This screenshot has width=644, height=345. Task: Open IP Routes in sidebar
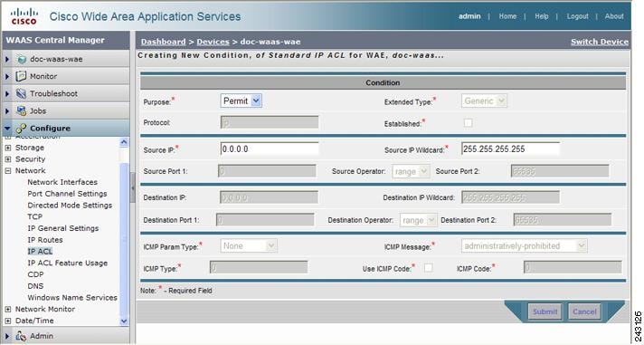coord(45,240)
